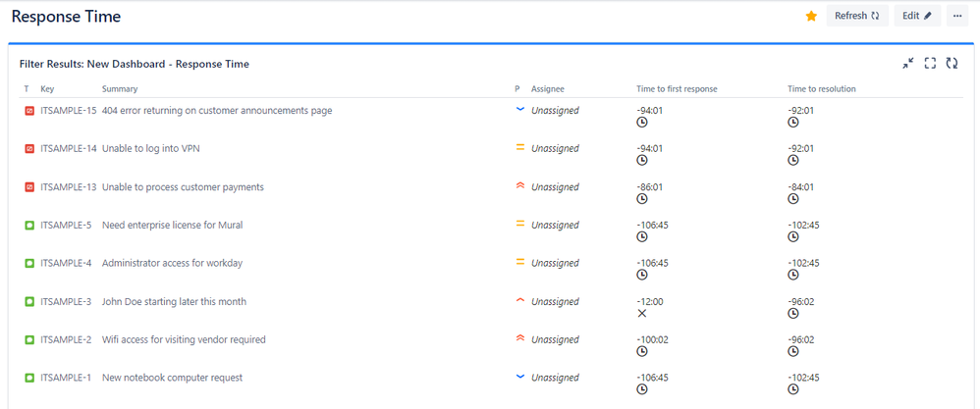Refresh the Response Time dashboard
Viewport: 980px width, 409px height.
tap(857, 17)
